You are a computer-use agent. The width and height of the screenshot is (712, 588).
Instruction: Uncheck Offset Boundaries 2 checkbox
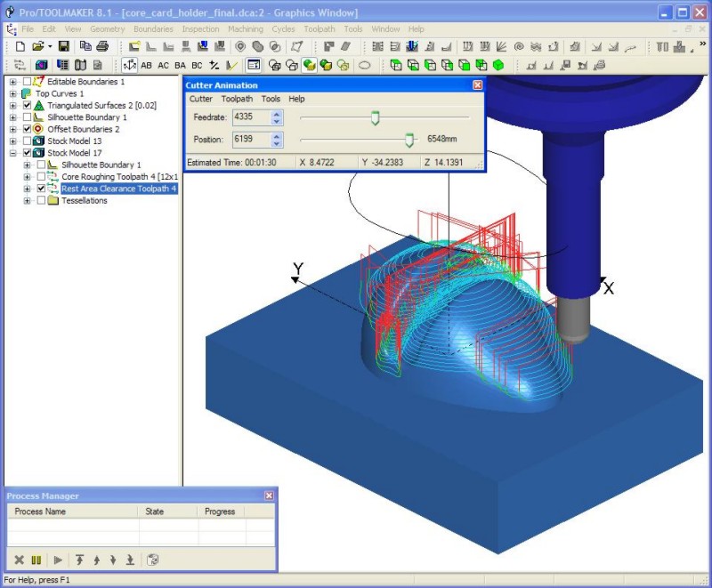click(x=28, y=129)
